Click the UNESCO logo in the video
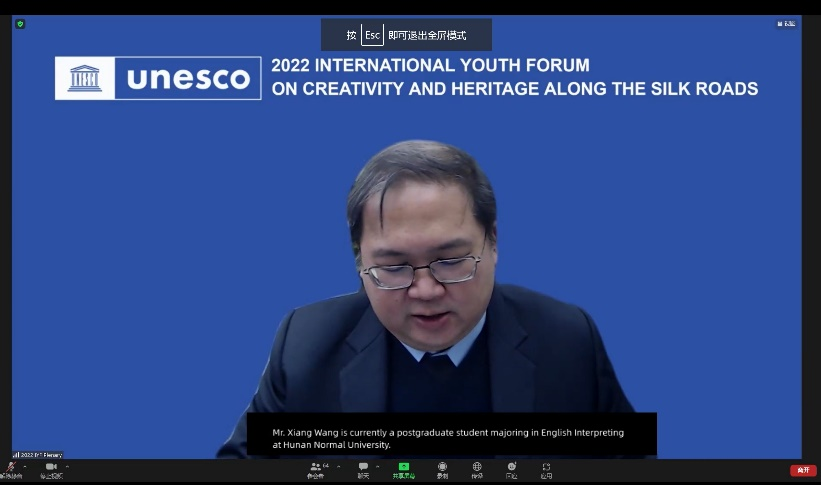Screen dimensions: 821x485 pyautogui.click(x=158, y=78)
